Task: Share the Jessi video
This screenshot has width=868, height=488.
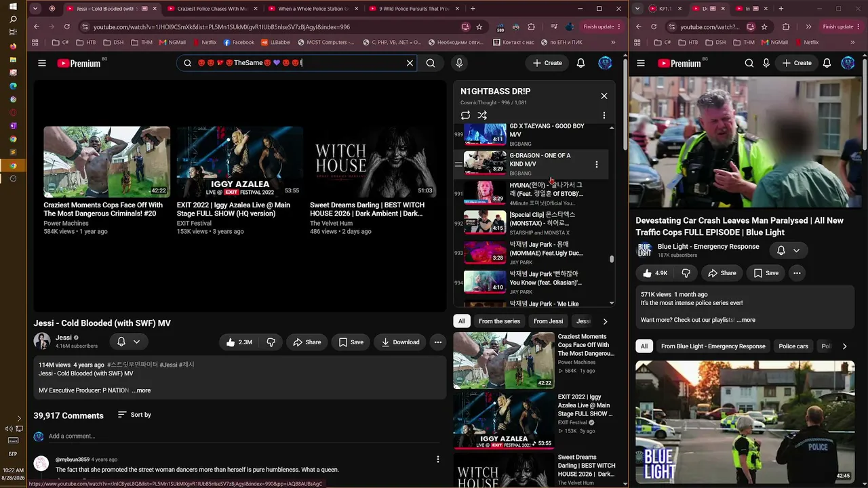Action: click(307, 342)
